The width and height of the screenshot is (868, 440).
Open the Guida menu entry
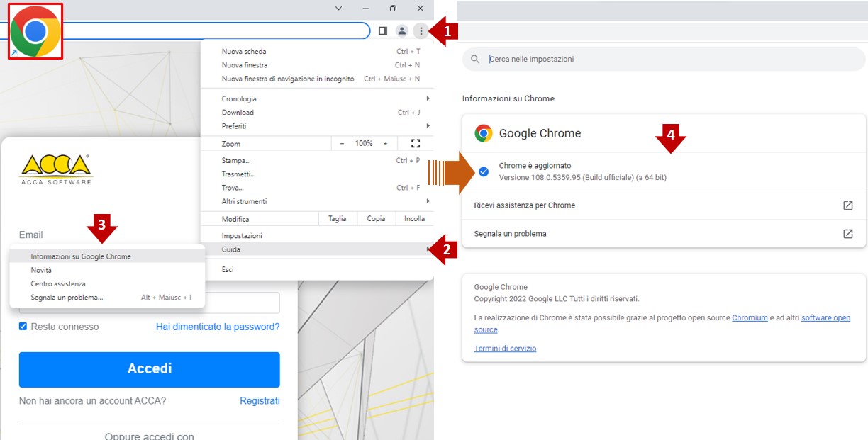[317, 249]
